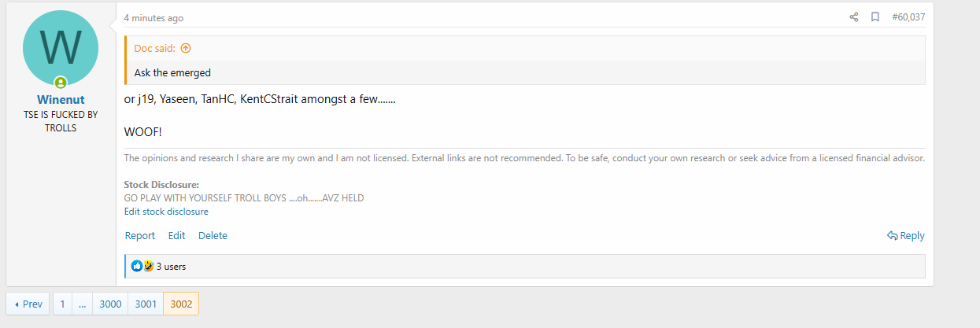Jump to Doc's quoted post arrow
Viewport: 980px width, 328px height.
point(186,48)
